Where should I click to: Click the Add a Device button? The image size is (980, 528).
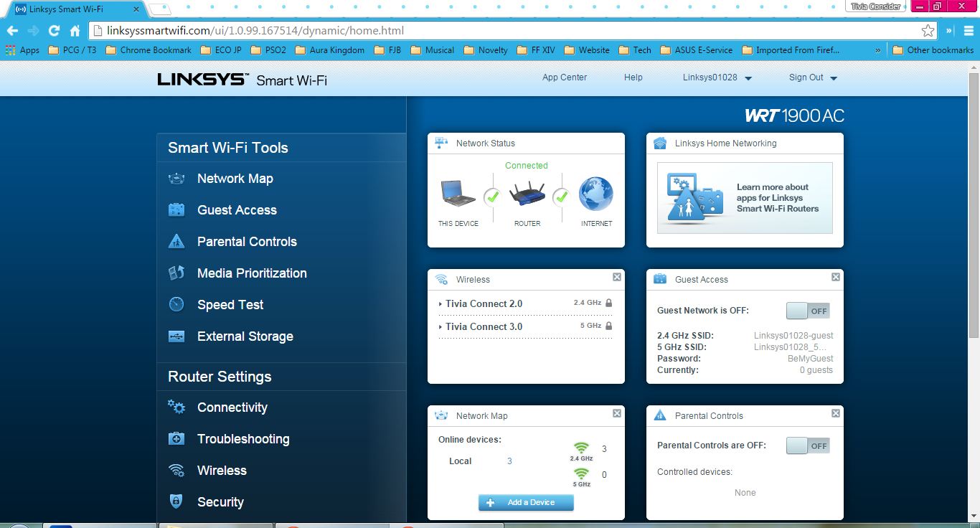click(526, 502)
